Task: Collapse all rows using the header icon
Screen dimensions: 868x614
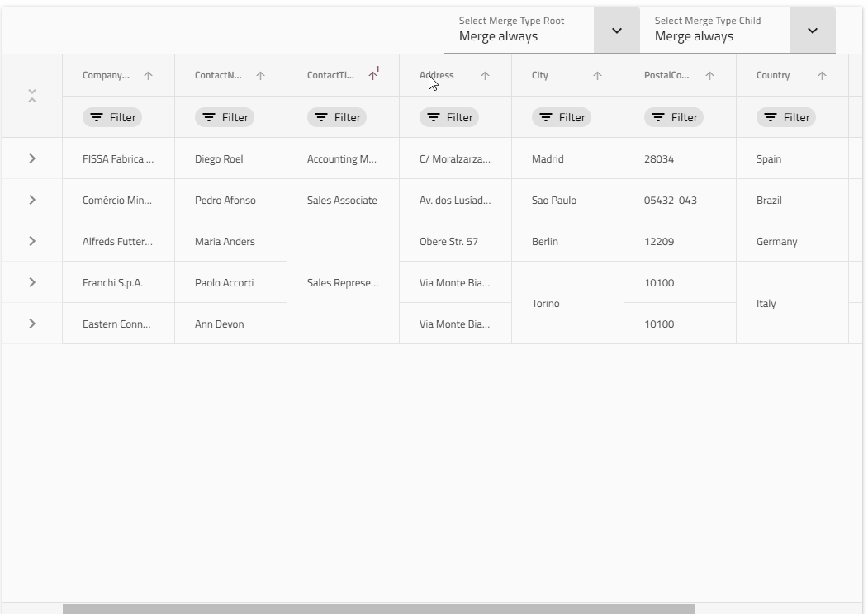Action: click(x=32, y=96)
